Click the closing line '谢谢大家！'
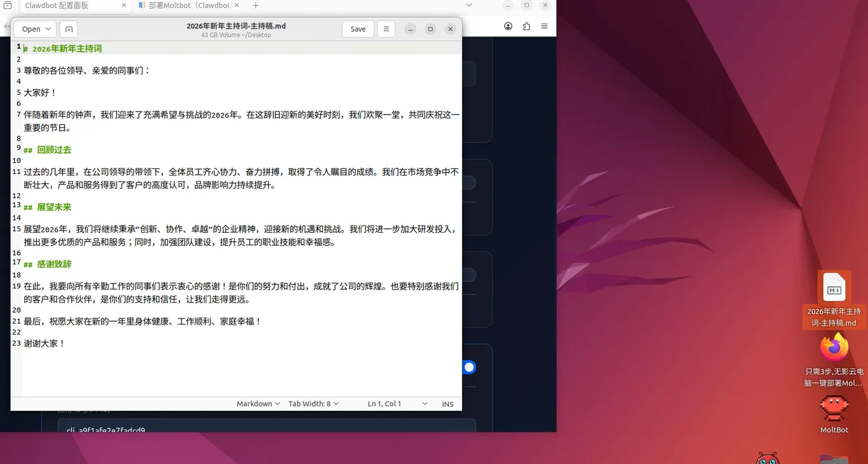This screenshot has width=868, height=464. [45, 343]
